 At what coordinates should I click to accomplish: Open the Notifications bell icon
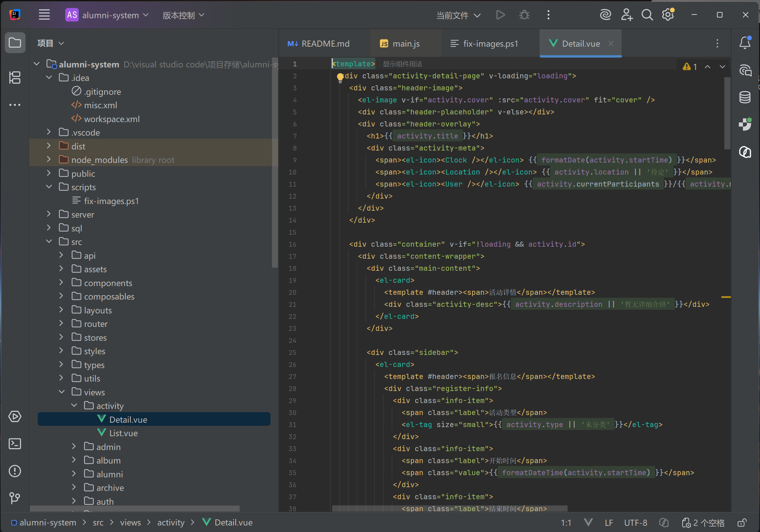pyautogui.click(x=745, y=43)
